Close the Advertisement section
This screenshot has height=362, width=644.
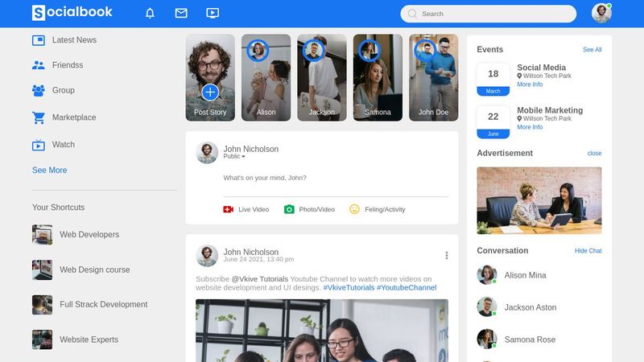click(594, 153)
